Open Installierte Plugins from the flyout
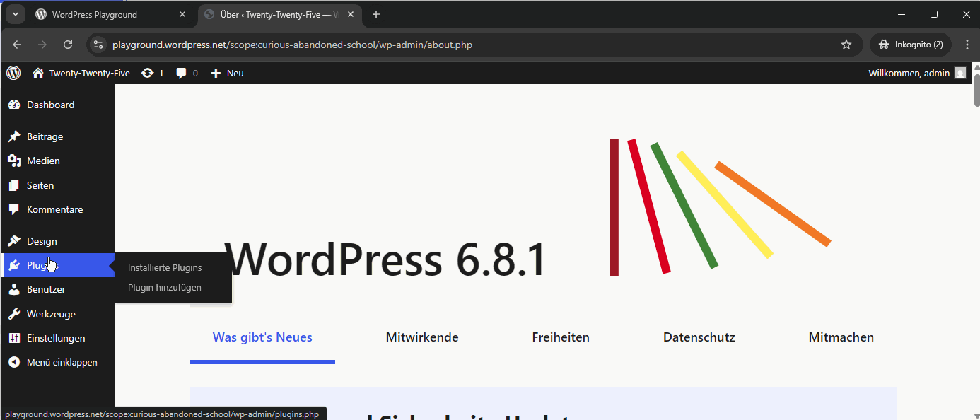Screen dimensions: 980x420 (165, 268)
